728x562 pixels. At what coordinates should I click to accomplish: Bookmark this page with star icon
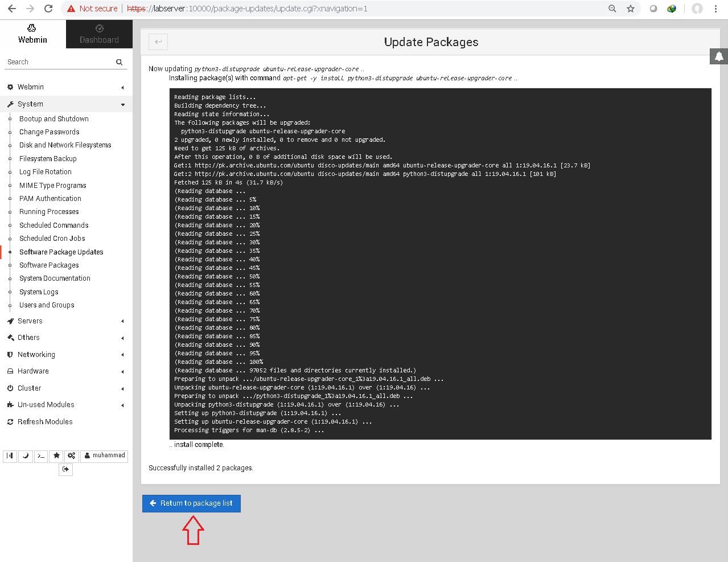pos(631,9)
